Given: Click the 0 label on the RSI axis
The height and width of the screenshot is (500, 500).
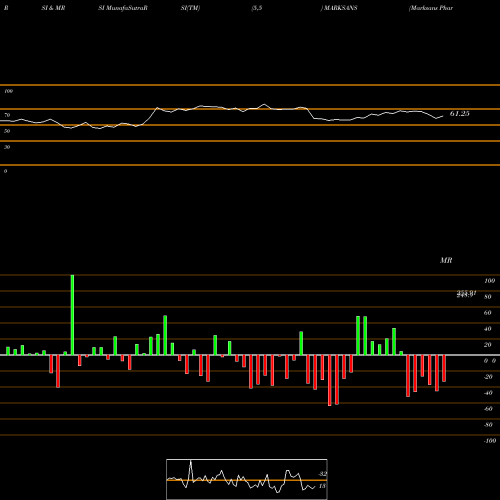Looking at the screenshot, I should [x=5, y=171].
